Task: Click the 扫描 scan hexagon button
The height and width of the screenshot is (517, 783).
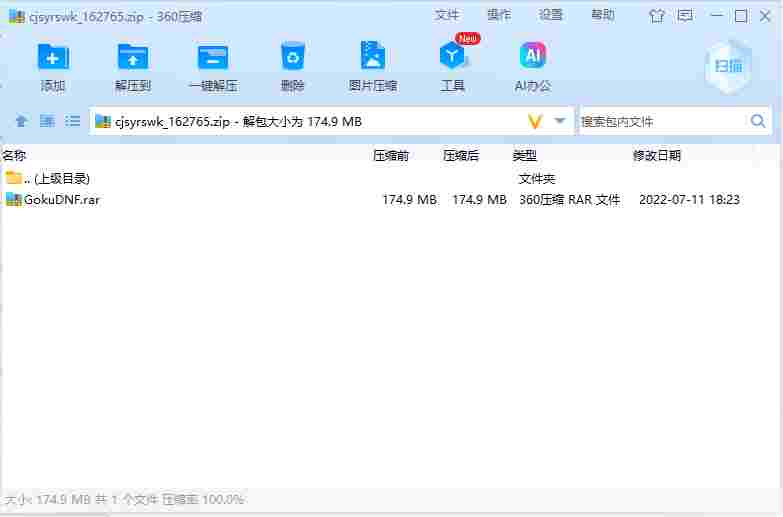Action: pyautogui.click(x=728, y=66)
